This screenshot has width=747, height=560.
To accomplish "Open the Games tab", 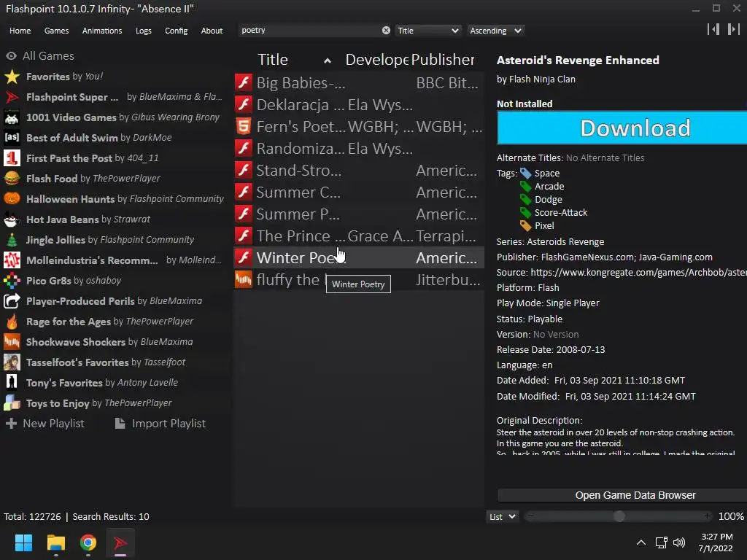I will point(56,31).
